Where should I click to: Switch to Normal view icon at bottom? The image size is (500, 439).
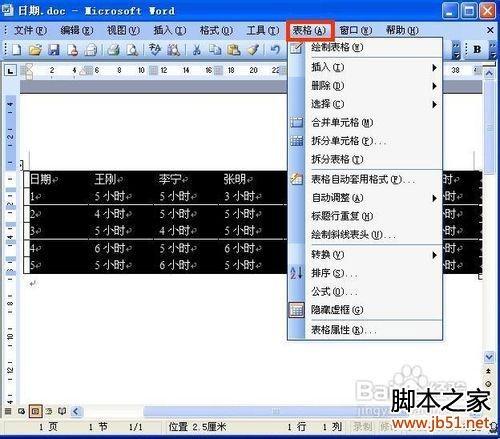point(8,411)
